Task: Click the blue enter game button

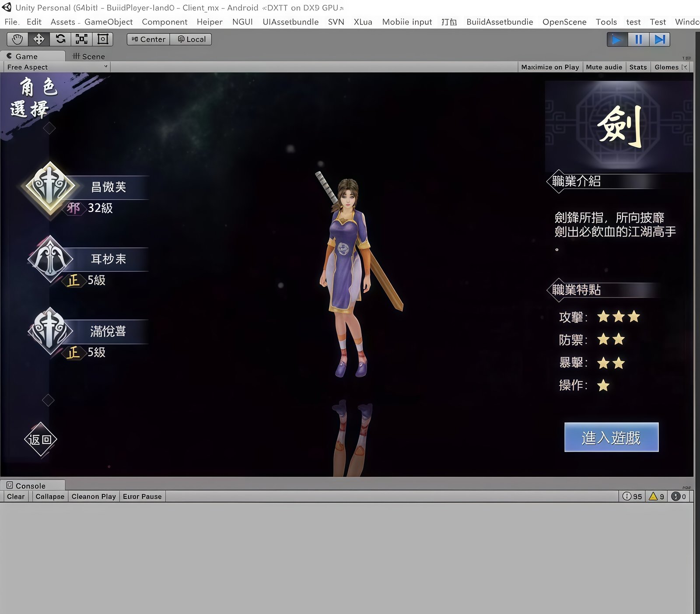Action: (x=611, y=437)
